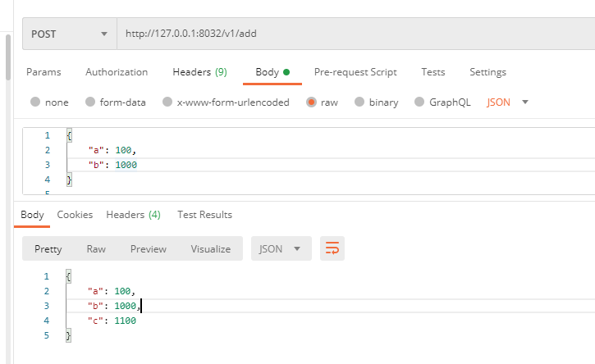595x364 pixels.
Task: Select the GraphQL radio button
Action: tap(419, 102)
